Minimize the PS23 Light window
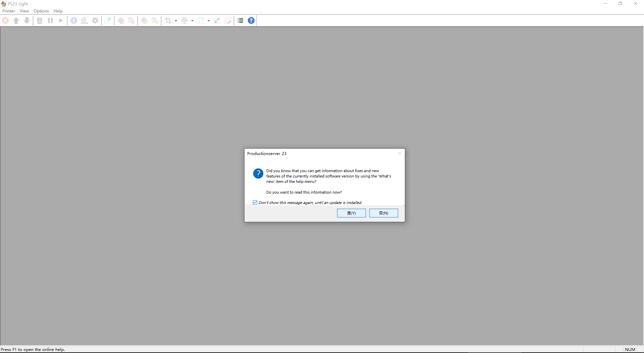The width and height of the screenshot is (644, 353). coord(605,4)
